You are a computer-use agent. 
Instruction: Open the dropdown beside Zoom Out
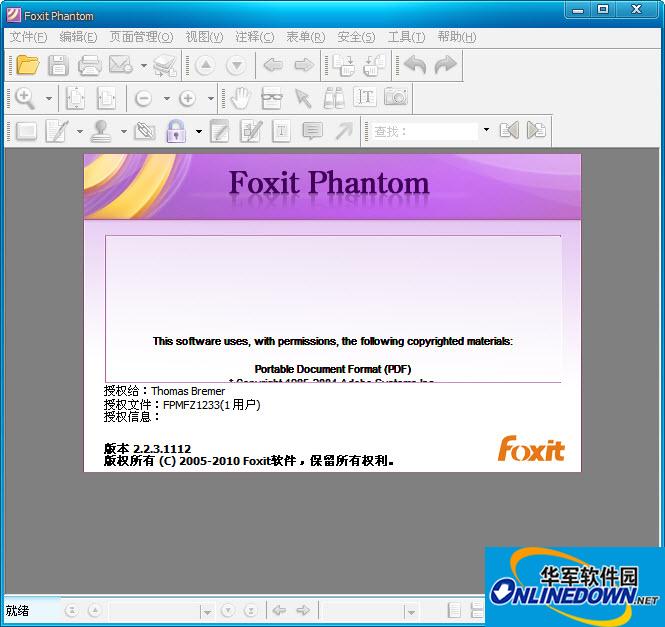coord(167,99)
